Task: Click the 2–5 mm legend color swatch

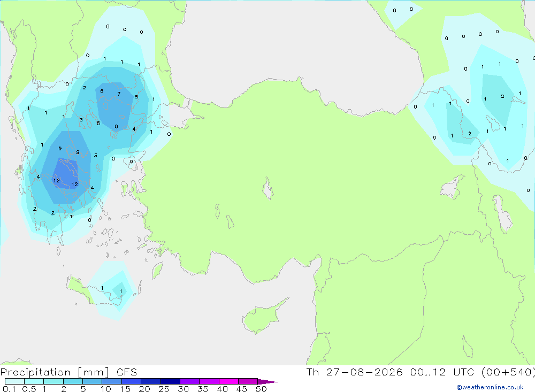Action: 73,381
